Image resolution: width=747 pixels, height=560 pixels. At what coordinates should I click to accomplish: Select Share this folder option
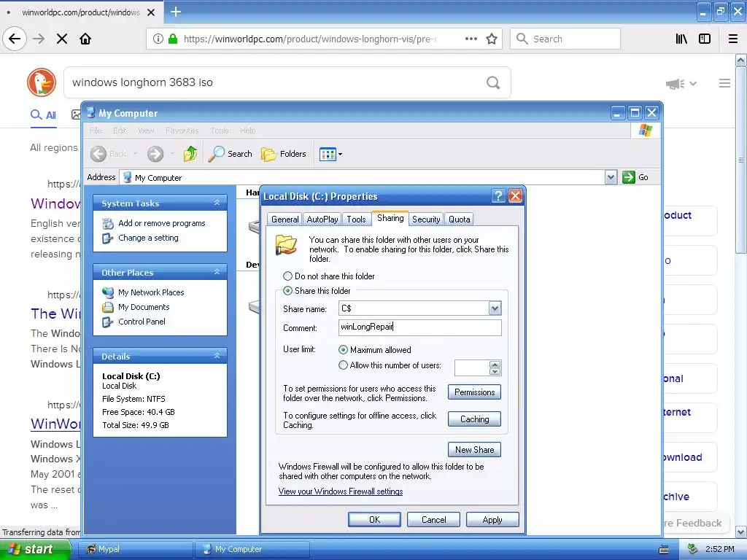(317, 290)
